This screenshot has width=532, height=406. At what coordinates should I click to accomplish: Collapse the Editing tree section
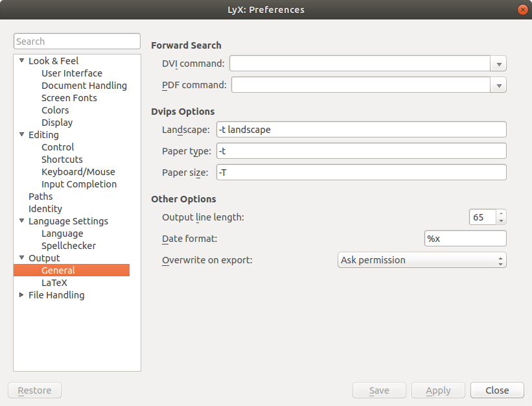21,135
